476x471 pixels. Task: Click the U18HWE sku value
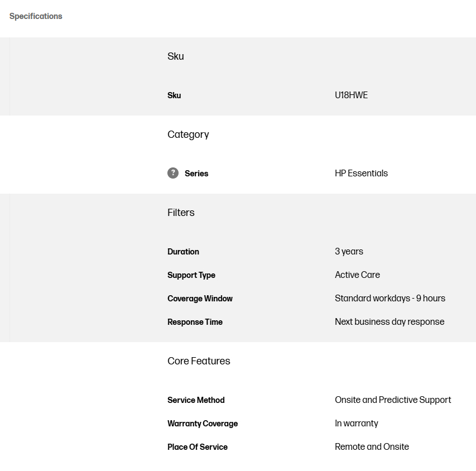pyautogui.click(x=351, y=95)
